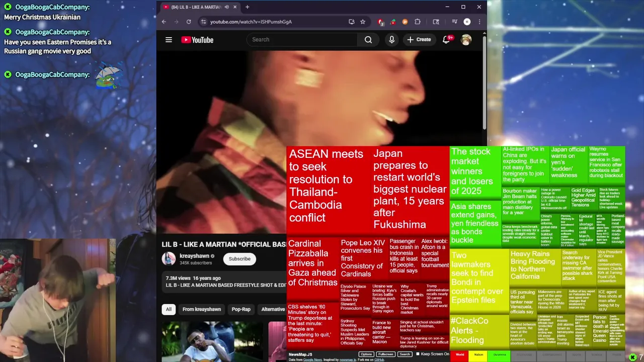The height and width of the screenshot is (362, 644).
Task: Toggle the Nation category filter
Action: (x=478, y=355)
